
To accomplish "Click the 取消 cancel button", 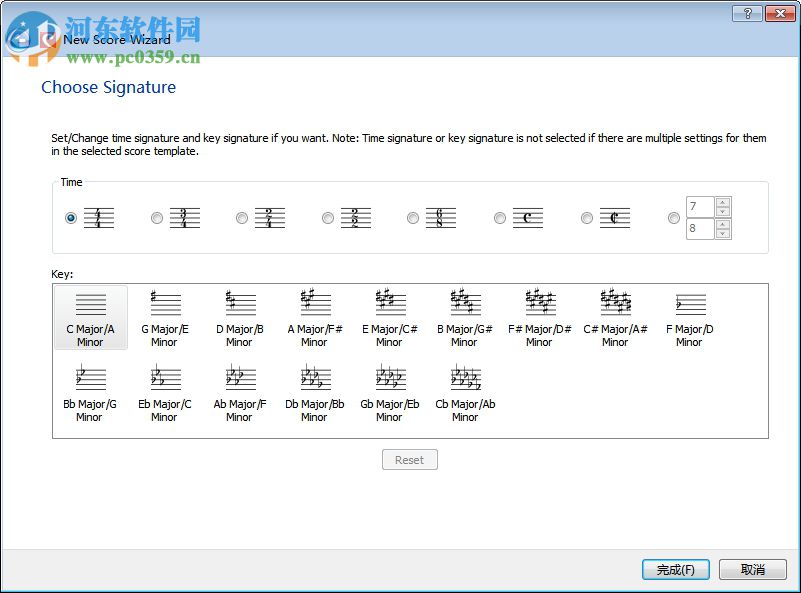I will coord(752,568).
